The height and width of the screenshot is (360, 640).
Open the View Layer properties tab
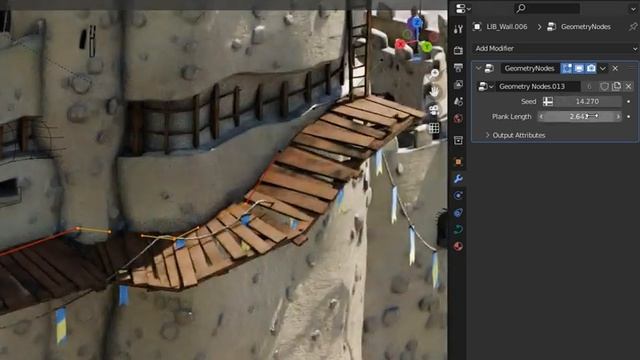[458, 84]
